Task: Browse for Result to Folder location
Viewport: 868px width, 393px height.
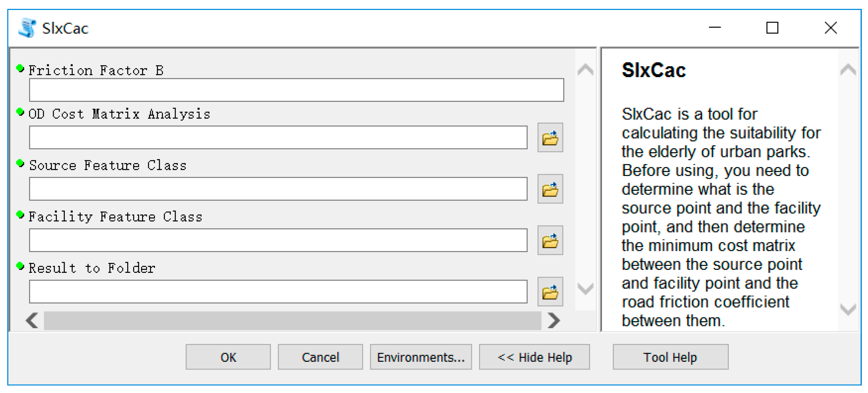Action: pos(550,291)
